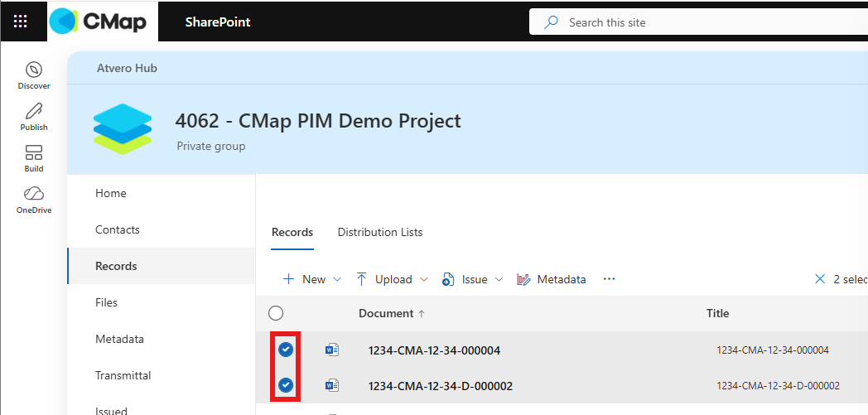Expand the Issue dropdown chevron
This screenshot has height=415, width=868.
click(499, 279)
